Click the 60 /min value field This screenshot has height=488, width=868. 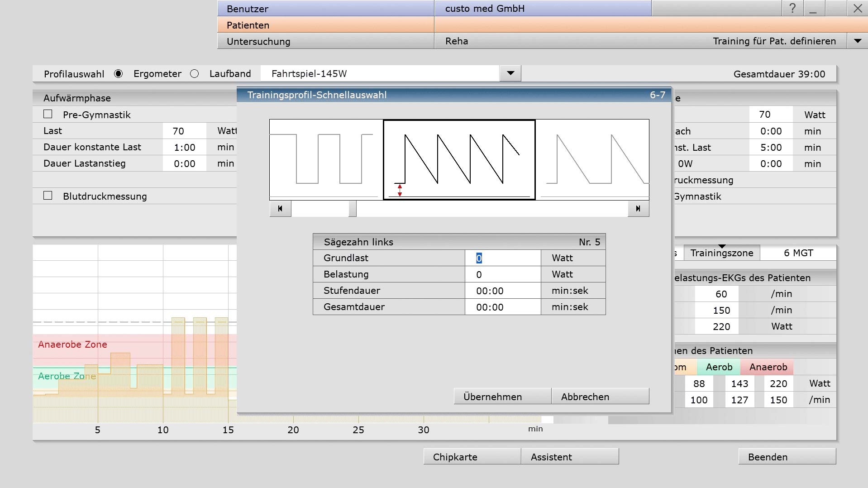(x=717, y=294)
